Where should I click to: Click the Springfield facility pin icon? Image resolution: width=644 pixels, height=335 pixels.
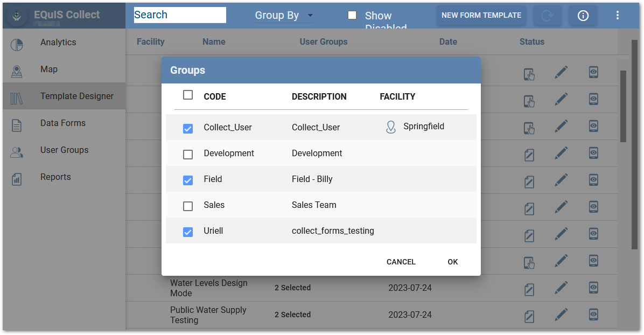click(390, 127)
